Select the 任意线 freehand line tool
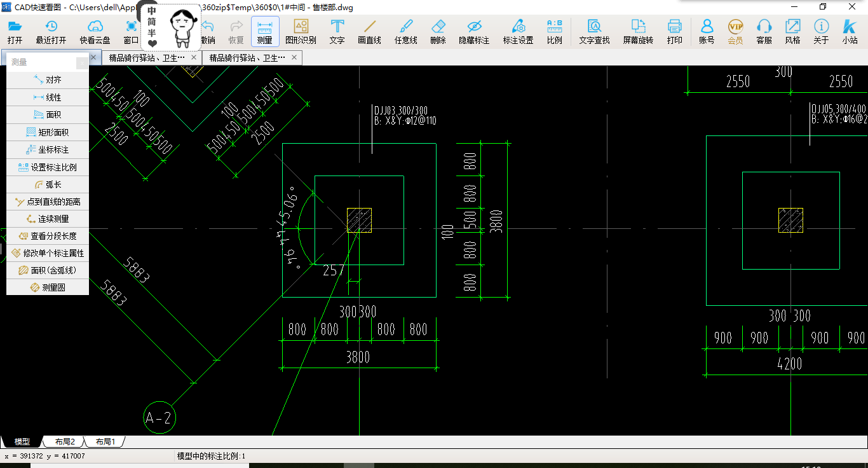The image size is (868, 468). (x=405, y=32)
